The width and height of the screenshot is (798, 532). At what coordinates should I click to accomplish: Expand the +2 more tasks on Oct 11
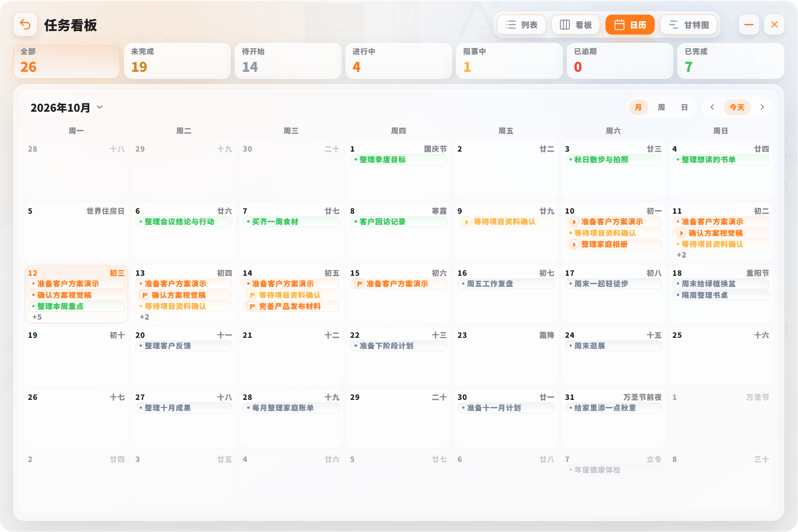coord(681,255)
